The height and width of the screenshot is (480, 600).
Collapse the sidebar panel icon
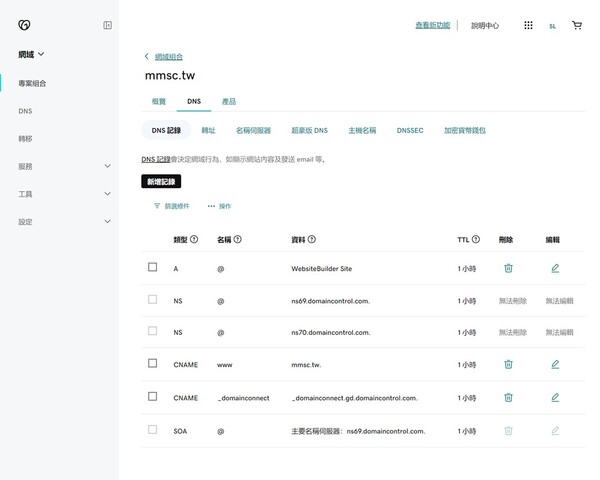(x=108, y=25)
